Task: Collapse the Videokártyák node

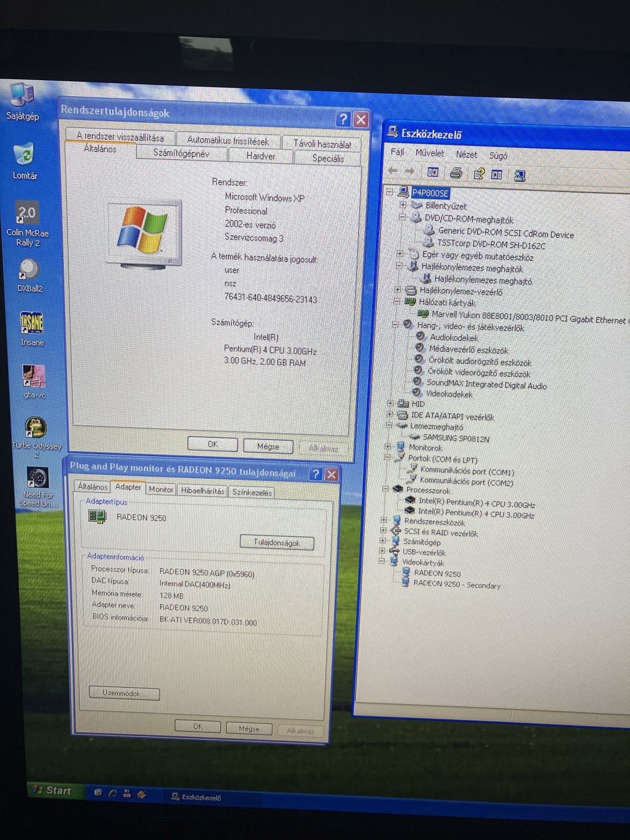Action: tap(382, 561)
